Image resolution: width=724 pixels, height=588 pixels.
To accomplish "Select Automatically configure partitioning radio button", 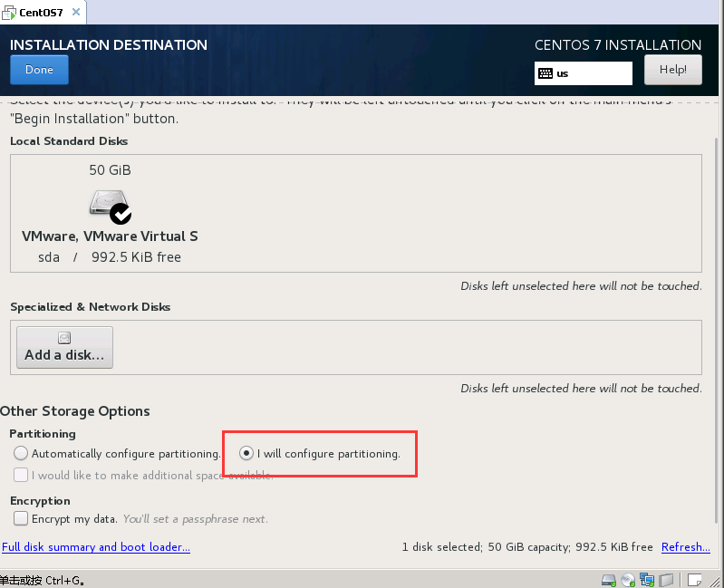I will [21, 453].
